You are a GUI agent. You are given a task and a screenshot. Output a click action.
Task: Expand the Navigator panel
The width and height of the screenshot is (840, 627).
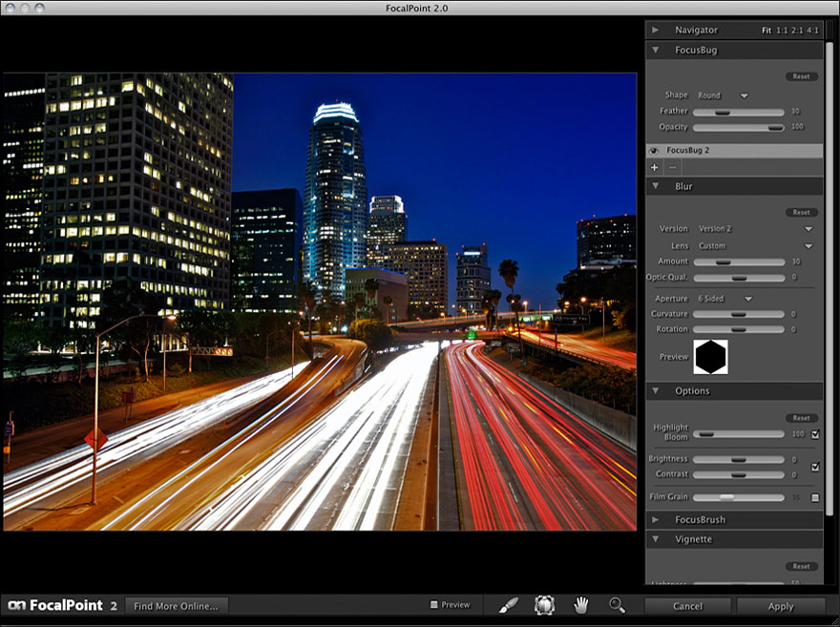(x=655, y=30)
